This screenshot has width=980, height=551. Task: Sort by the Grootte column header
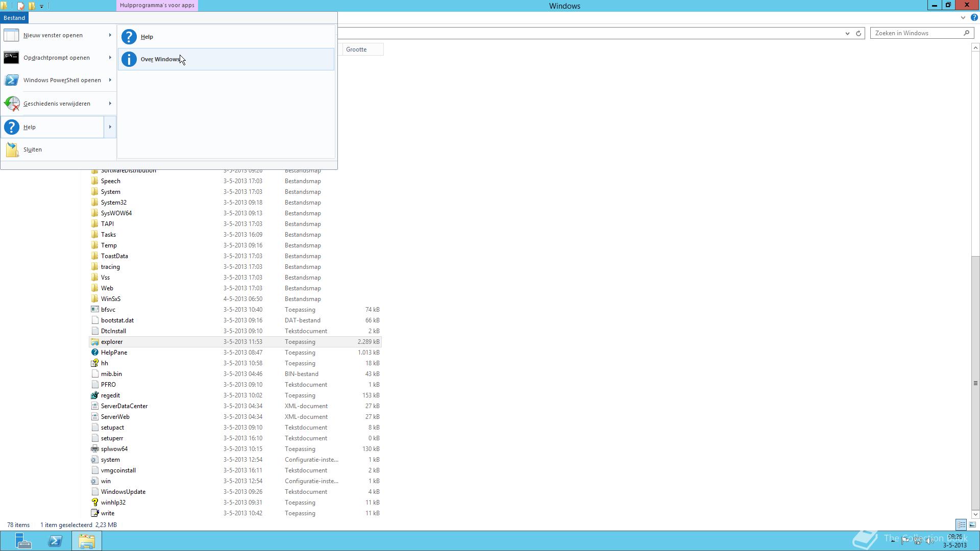tap(363, 49)
